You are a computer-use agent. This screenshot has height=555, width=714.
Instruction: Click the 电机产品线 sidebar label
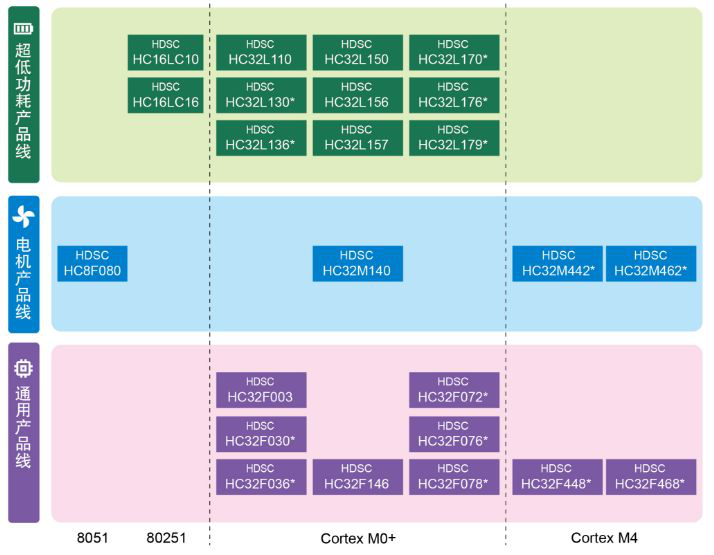click(x=23, y=278)
